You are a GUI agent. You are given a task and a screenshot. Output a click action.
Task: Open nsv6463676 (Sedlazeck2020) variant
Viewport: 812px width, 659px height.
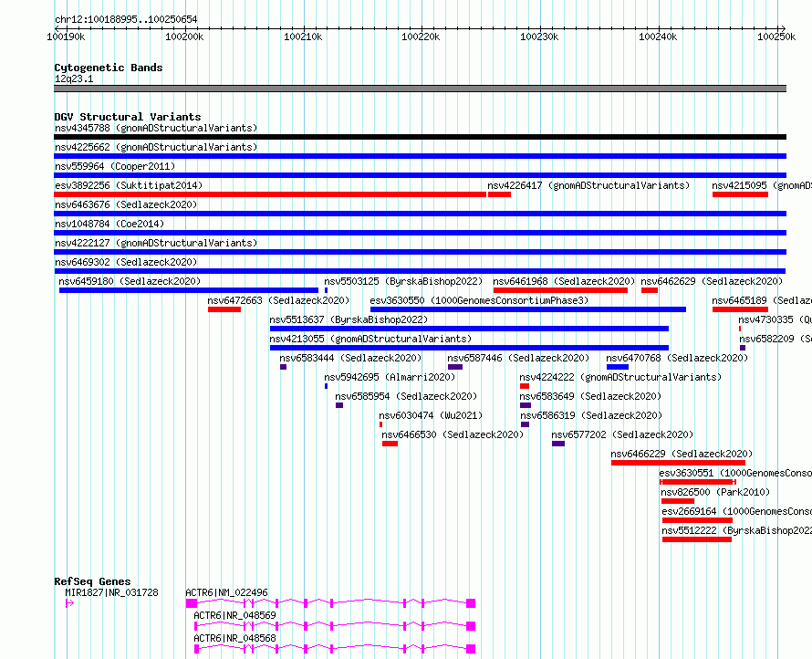pyautogui.click(x=126, y=204)
